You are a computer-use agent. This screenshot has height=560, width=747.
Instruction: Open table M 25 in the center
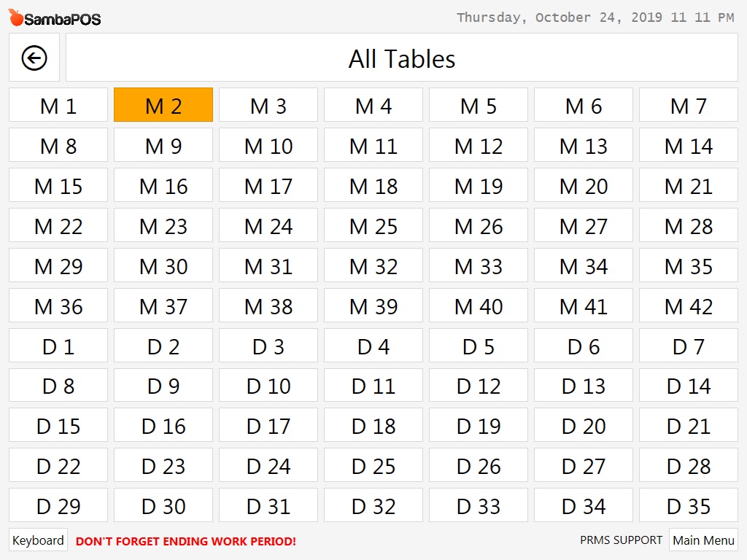pos(373,225)
